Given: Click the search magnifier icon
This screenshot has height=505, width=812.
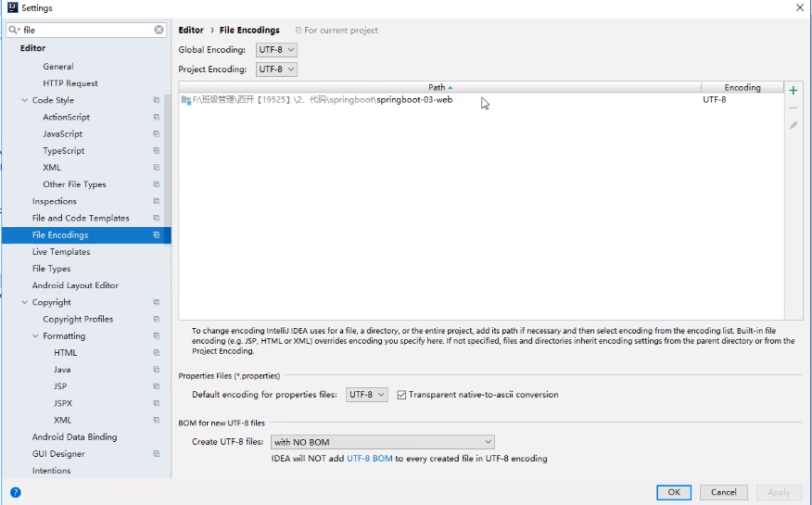Looking at the screenshot, I should coord(14,30).
